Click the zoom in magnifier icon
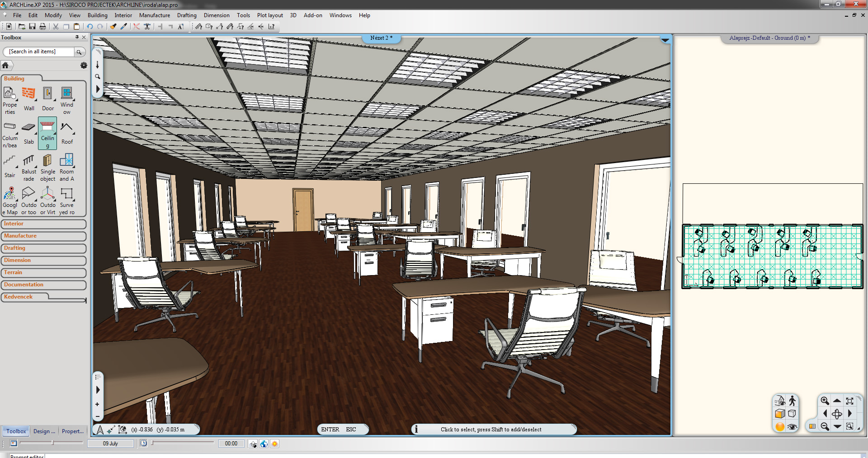 825,401
